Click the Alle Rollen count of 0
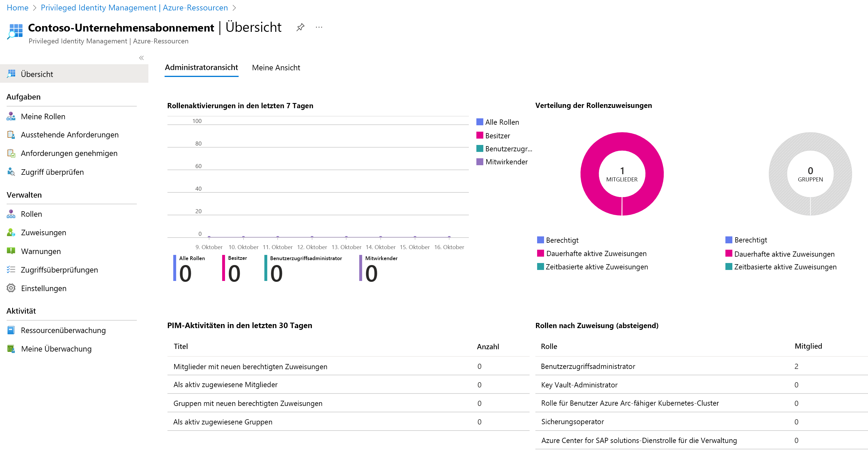Screen dimensions: 868x456 tap(185, 273)
